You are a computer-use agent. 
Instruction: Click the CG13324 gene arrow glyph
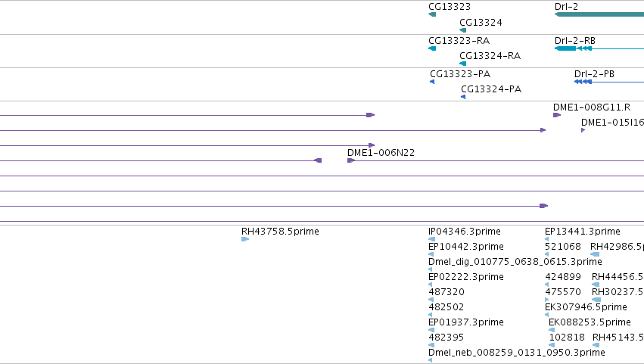(x=463, y=30)
